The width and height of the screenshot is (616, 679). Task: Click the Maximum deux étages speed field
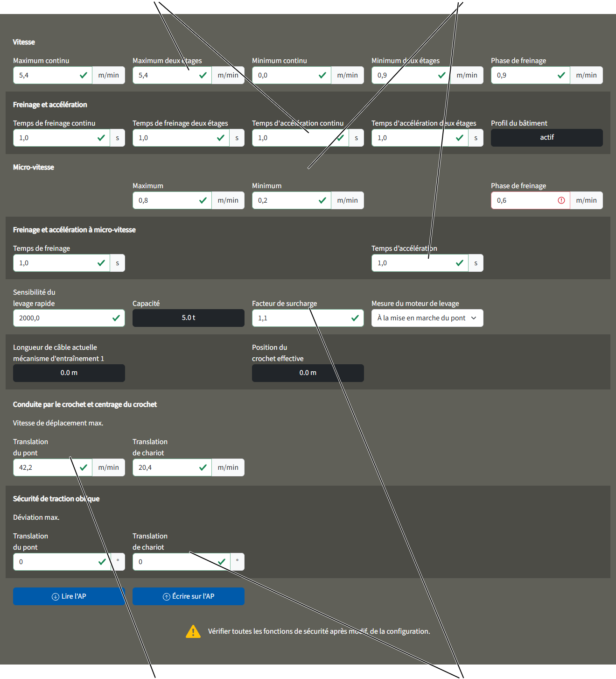(x=172, y=75)
